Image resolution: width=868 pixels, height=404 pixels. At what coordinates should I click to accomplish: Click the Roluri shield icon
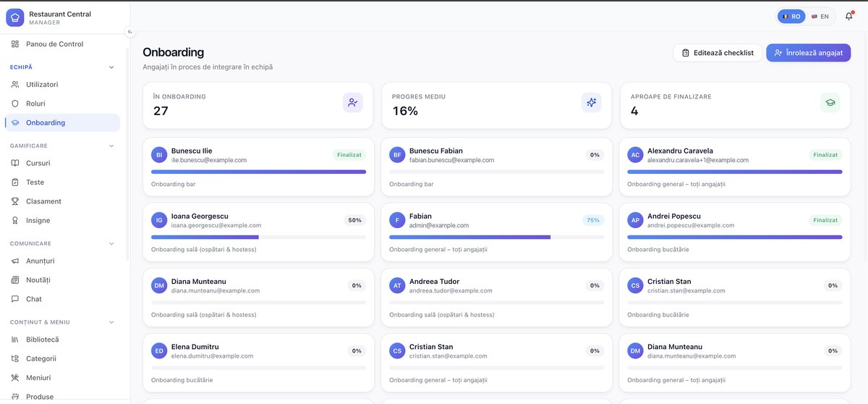click(x=15, y=104)
